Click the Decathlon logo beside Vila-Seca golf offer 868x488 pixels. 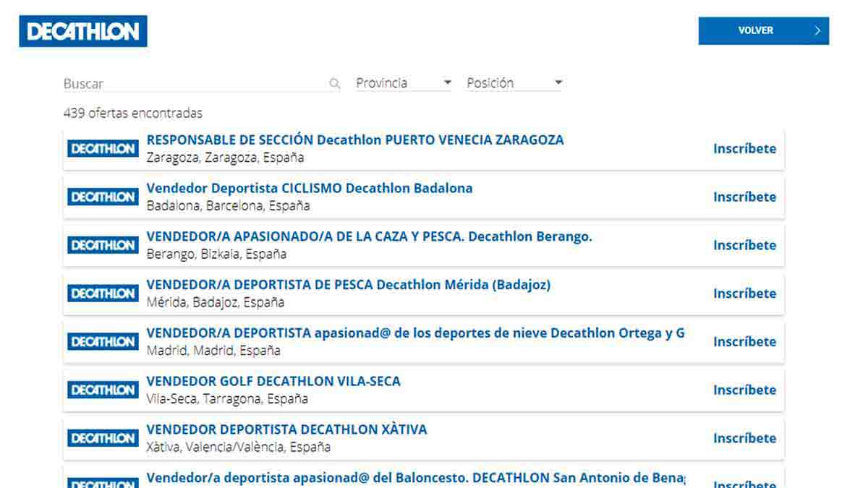(x=103, y=390)
